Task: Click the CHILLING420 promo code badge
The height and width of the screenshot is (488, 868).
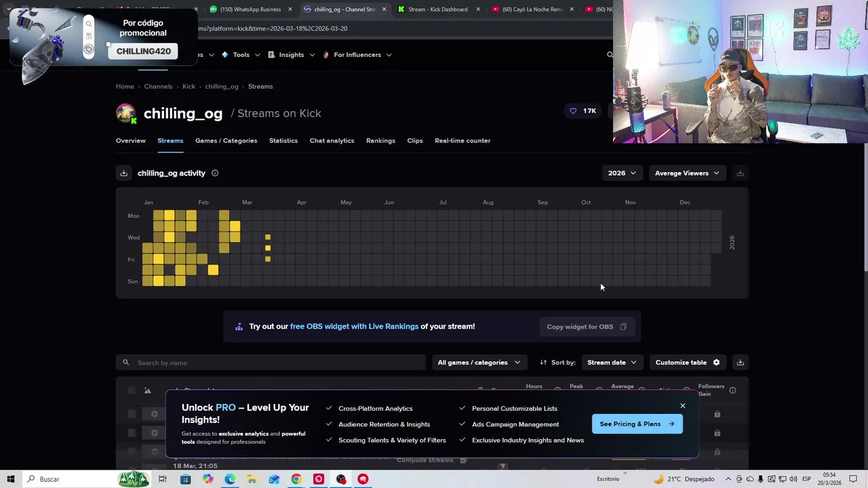Action: click(143, 52)
